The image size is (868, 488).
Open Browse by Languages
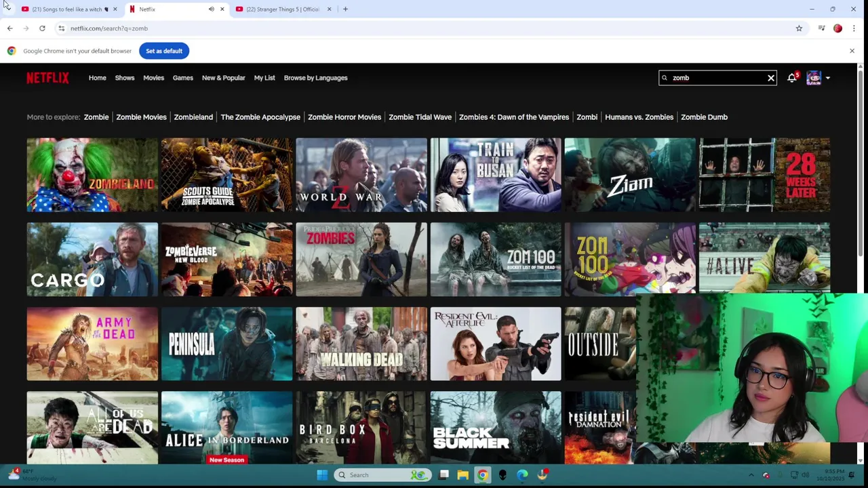tap(315, 78)
